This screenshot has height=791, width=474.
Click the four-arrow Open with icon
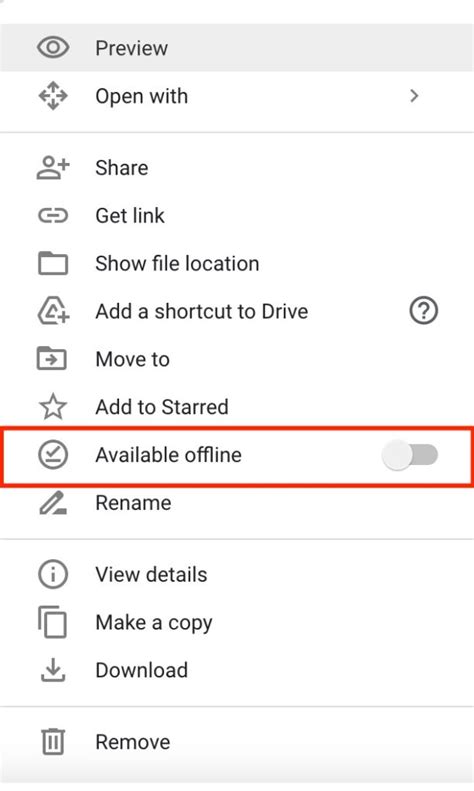coord(53,96)
